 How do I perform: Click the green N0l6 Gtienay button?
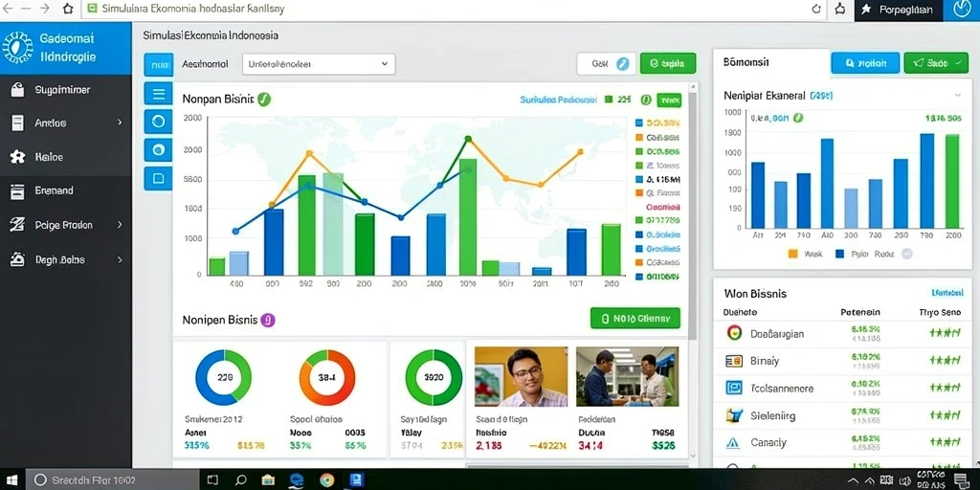[635, 318]
